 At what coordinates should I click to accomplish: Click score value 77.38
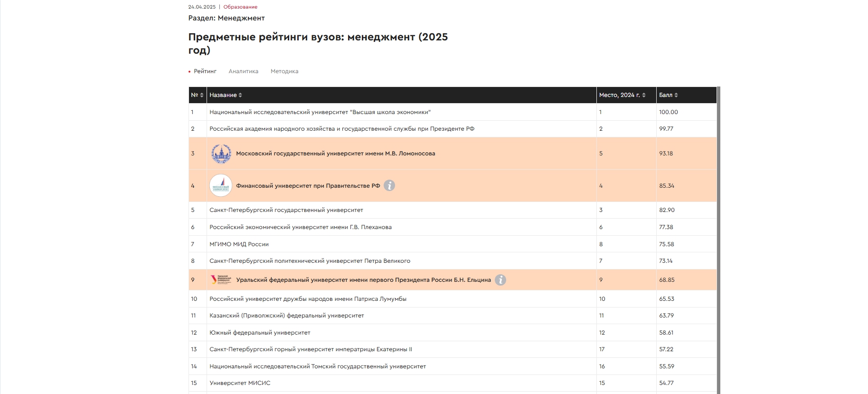pos(666,227)
